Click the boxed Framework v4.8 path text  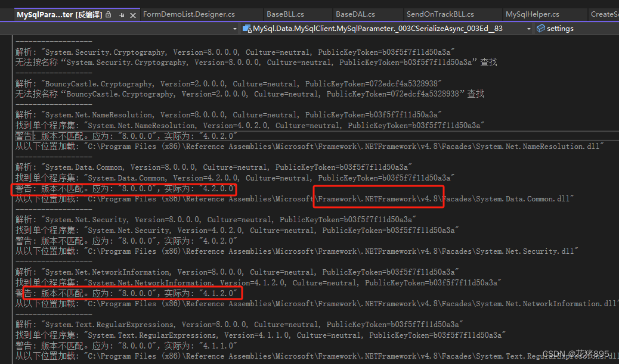(x=378, y=198)
